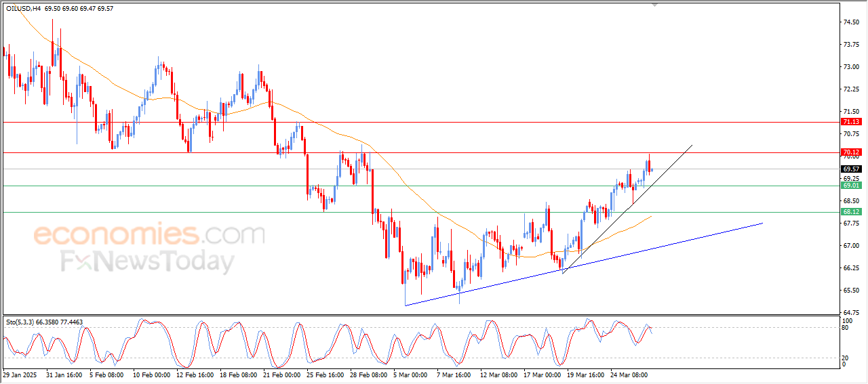Click the 10 Feb 00:00 date label
The width and height of the screenshot is (868, 384).
[x=151, y=374]
